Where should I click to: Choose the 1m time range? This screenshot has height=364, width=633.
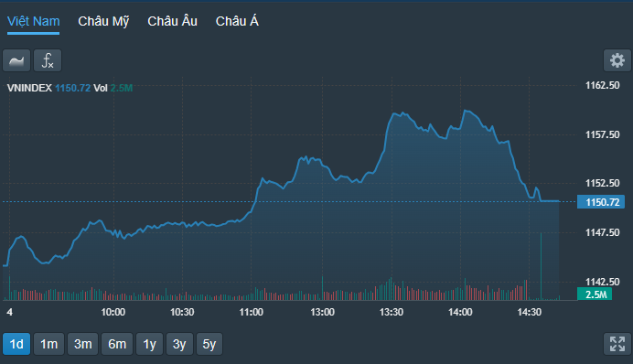point(48,344)
